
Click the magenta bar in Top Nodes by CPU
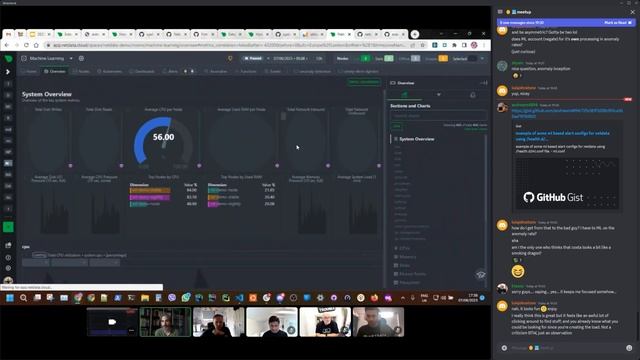click(x=150, y=197)
